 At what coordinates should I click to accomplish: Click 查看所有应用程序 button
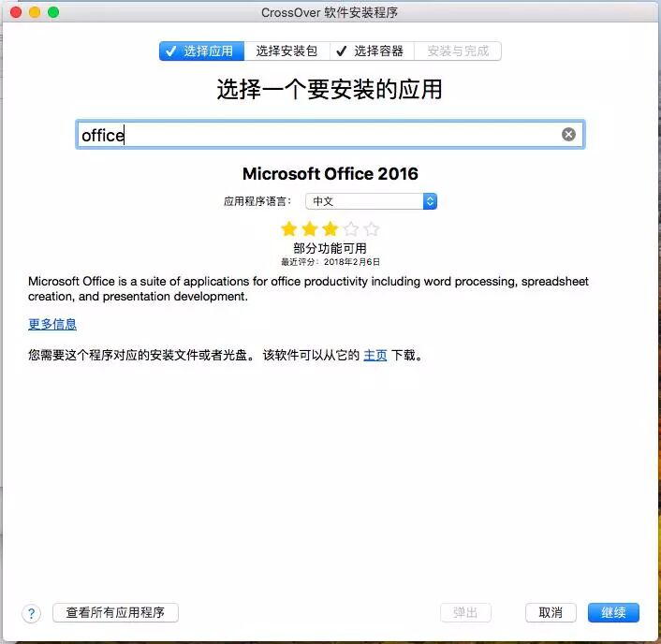(x=115, y=612)
